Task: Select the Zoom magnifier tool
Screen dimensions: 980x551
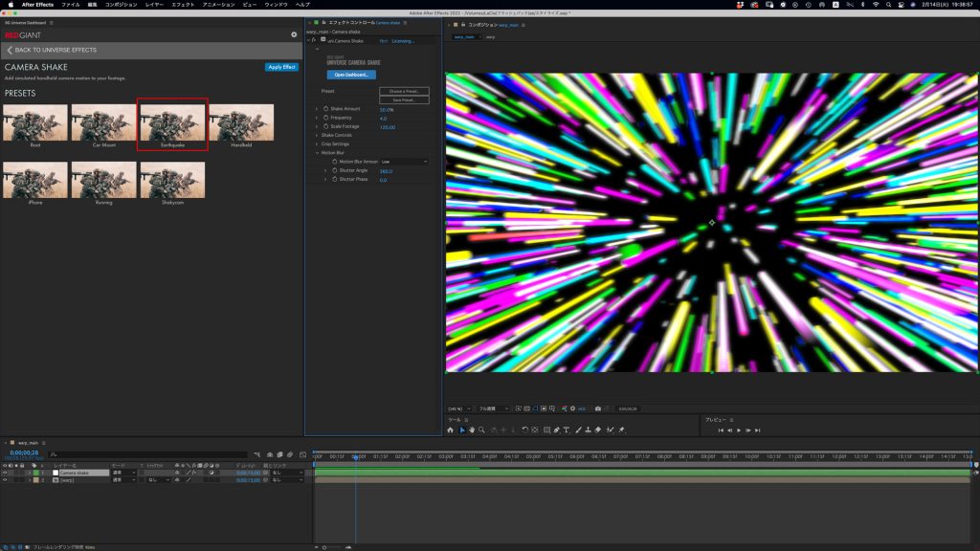Action: 482,430
